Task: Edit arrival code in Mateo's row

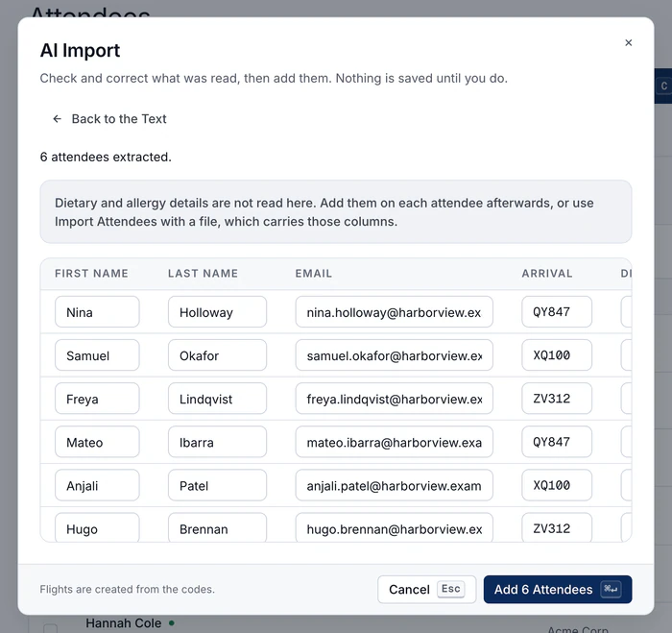Action: pos(556,442)
